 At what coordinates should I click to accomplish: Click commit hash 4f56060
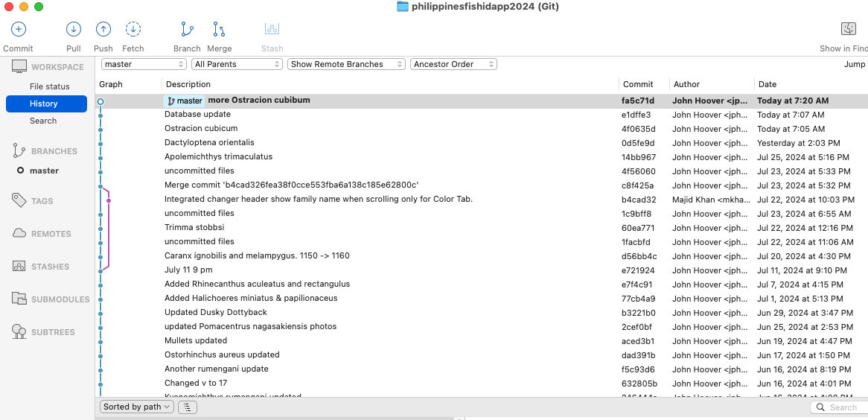click(x=638, y=172)
